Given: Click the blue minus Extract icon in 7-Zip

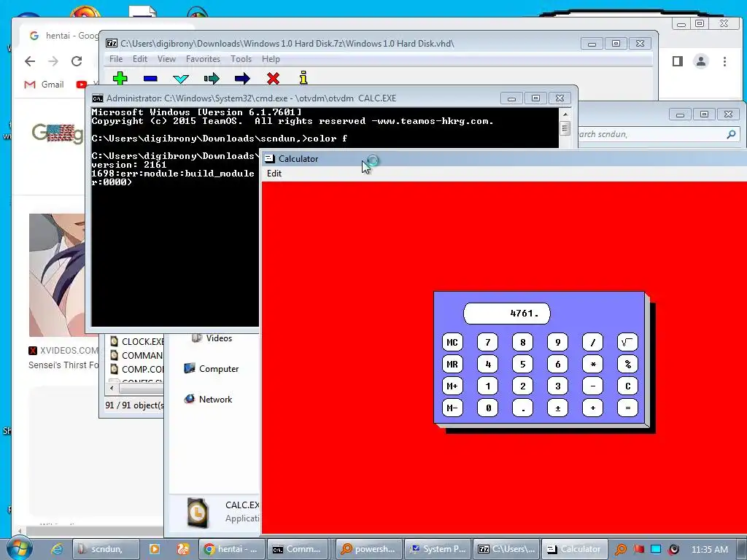Looking at the screenshot, I should tap(150, 79).
